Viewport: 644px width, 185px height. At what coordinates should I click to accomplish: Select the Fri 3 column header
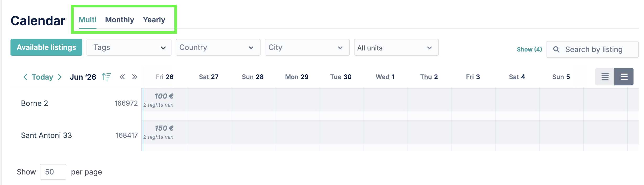[473, 77]
